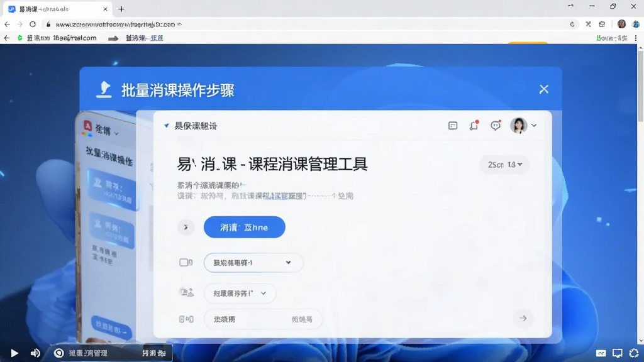The height and width of the screenshot is (362, 644).
Task: Click the screen display icon in the bottom bar
Action: coord(618,353)
